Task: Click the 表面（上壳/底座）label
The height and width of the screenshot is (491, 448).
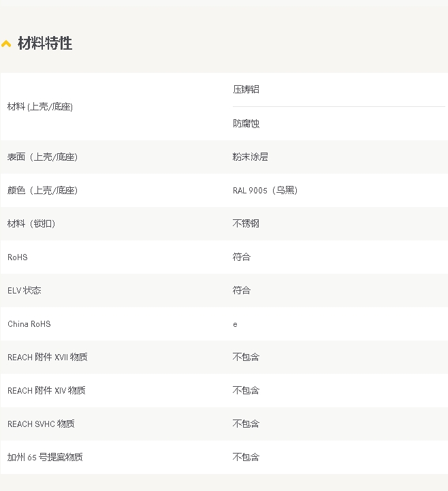Action: [x=43, y=157]
